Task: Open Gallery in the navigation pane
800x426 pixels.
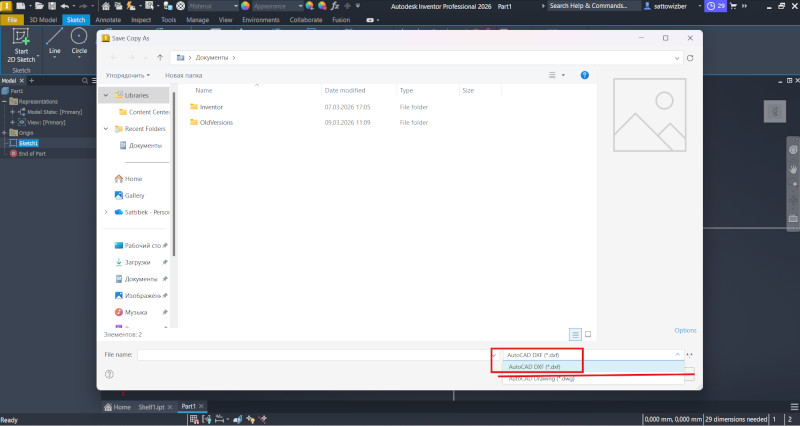Action: pyautogui.click(x=134, y=195)
